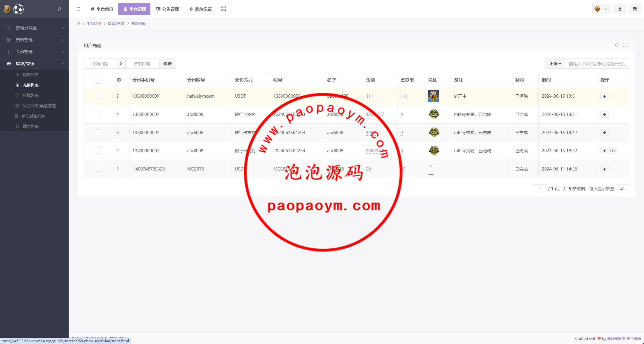
Task: Click the plus action icon for row ID 2
Action: pos(605,151)
